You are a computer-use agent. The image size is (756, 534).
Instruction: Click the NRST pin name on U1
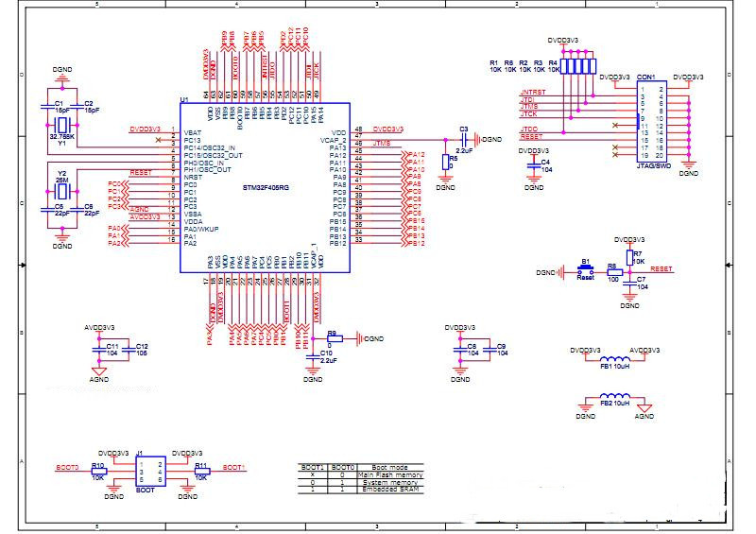pyautogui.click(x=193, y=178)
